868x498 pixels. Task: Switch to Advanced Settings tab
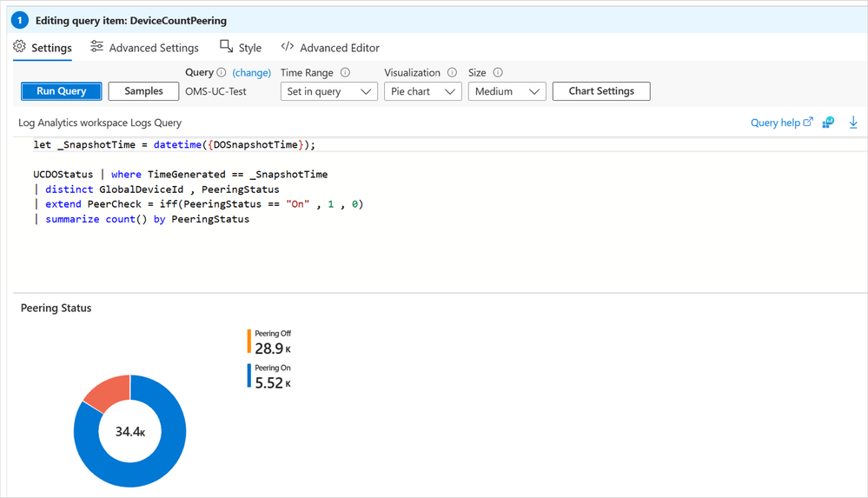coord(144,48)
